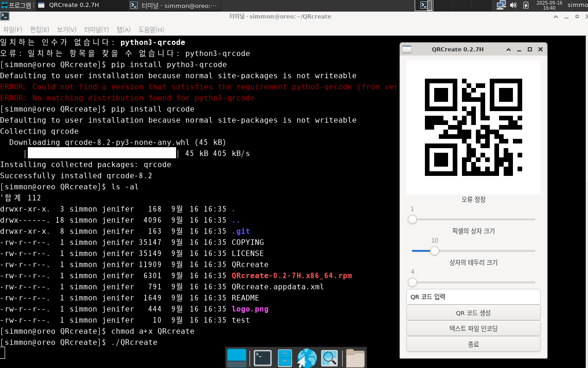
Task: Open the web browser globe icon
Action: (307, 358)
